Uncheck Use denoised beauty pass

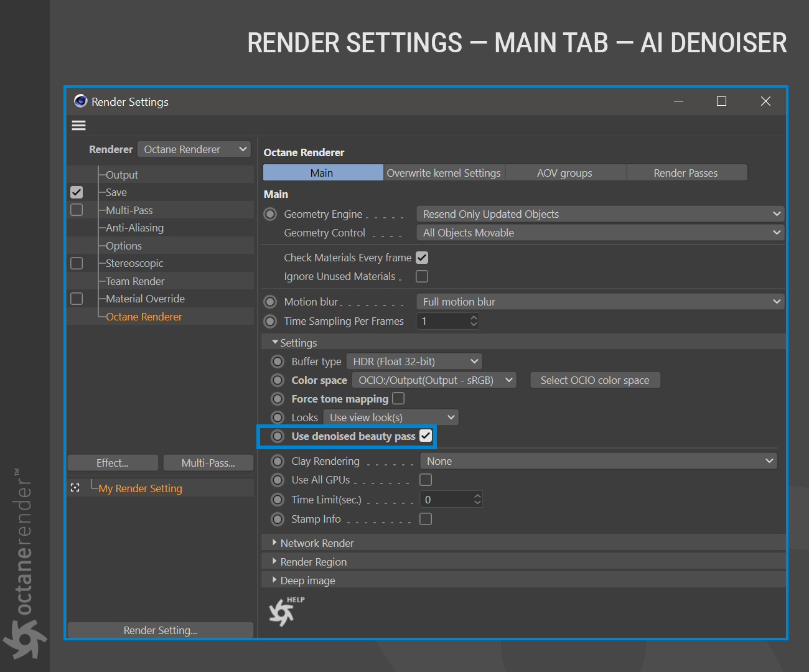pos(426,436)
